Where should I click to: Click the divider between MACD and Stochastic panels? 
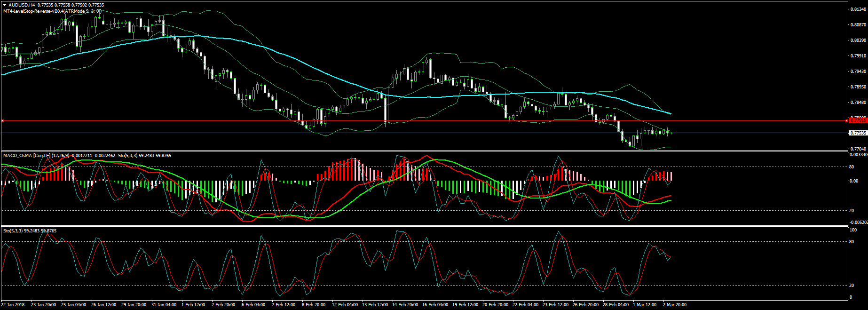coord(423,226)
